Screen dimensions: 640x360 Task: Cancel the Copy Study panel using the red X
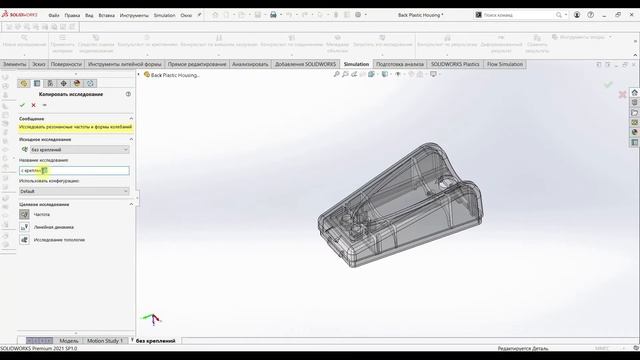[x=33, y=105]
